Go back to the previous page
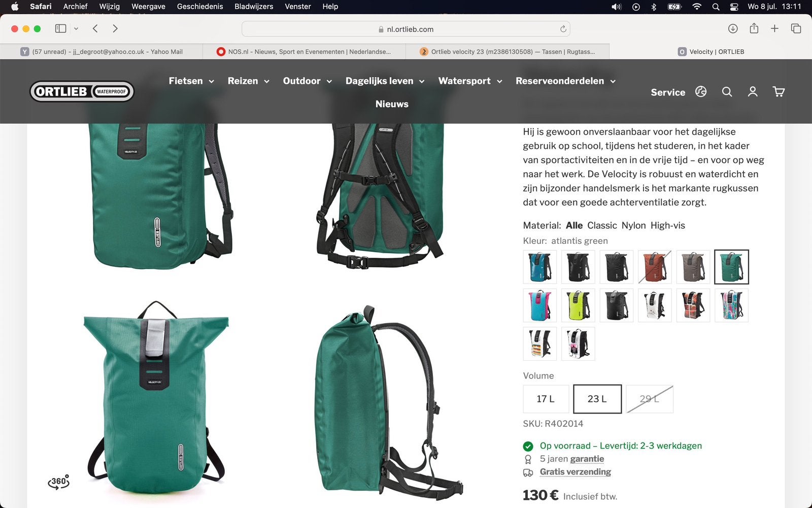This screenshot has height=508, width=812. (x=95, y=28)
